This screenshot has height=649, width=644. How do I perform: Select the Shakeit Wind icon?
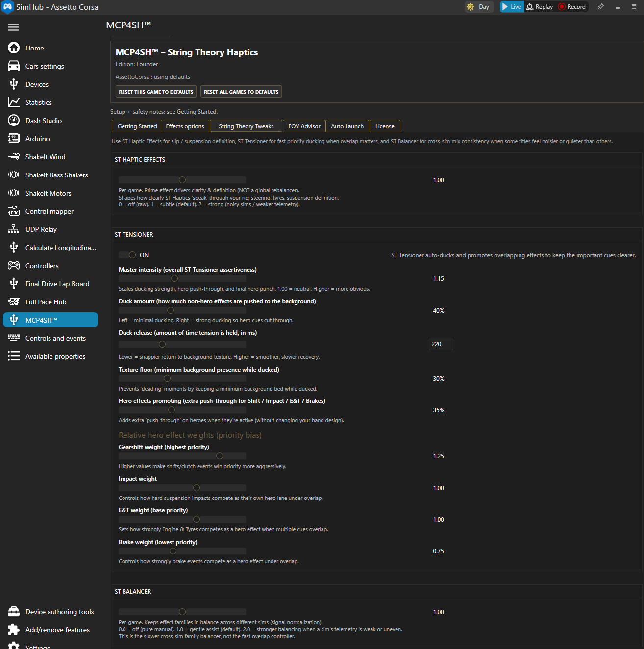click(14, 157)
